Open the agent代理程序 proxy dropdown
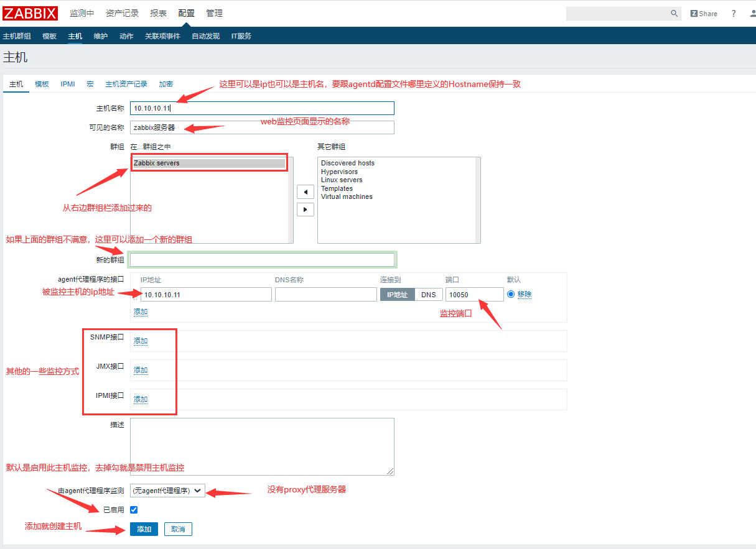The height and width of the screenshot is (549, 756). tap(167, 491)
